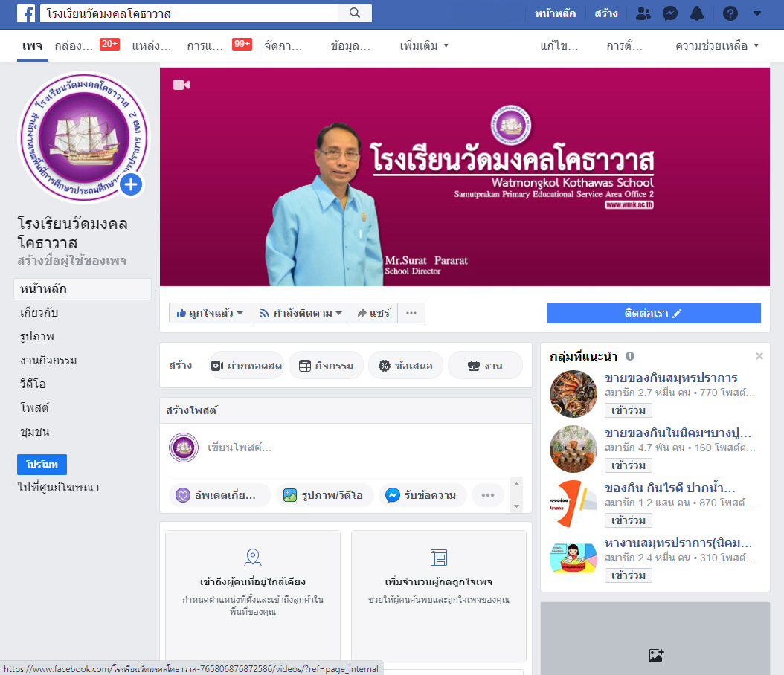
Task: Click the ติดต่อเรา button
Action: click(654, 313)
